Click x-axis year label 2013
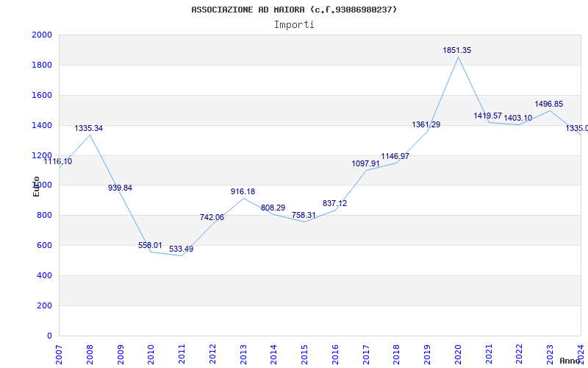 pyautogui.click(x=243, y=355)
